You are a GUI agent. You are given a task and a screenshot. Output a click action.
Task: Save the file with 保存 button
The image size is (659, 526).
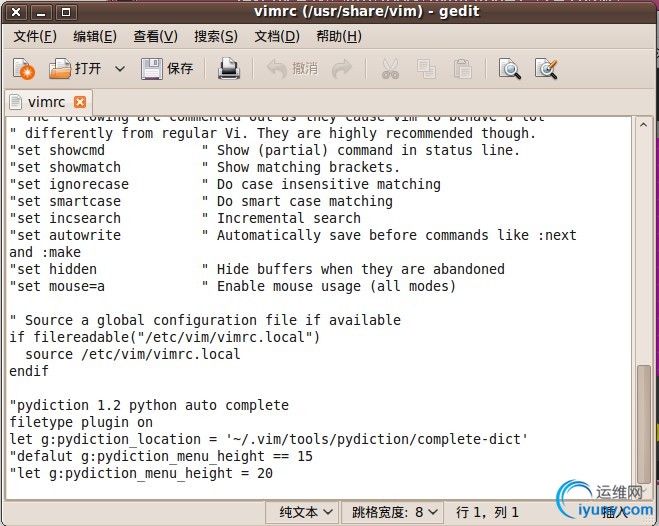coord(167,68)
